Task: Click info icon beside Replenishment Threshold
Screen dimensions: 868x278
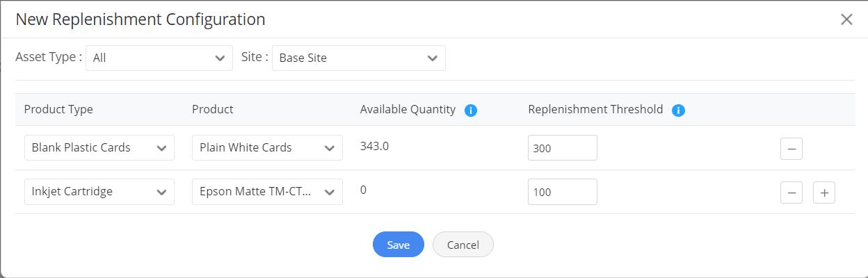Action: click(x=679, y=111)
